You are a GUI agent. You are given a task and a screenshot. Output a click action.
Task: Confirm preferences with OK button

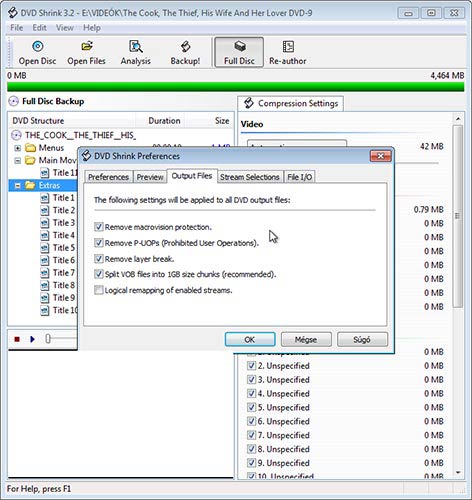pyautogui.click(x=250, y=339)
